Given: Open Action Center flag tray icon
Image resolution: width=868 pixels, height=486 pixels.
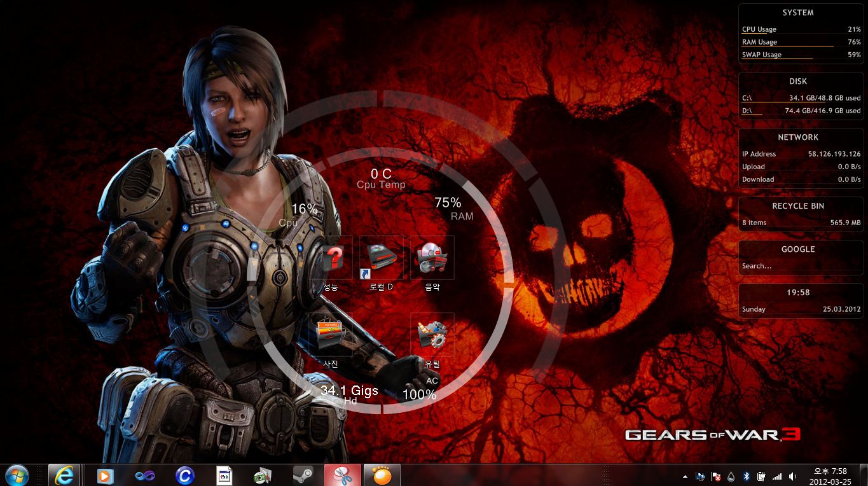Looking at the screenshot, I should [716, 476].
